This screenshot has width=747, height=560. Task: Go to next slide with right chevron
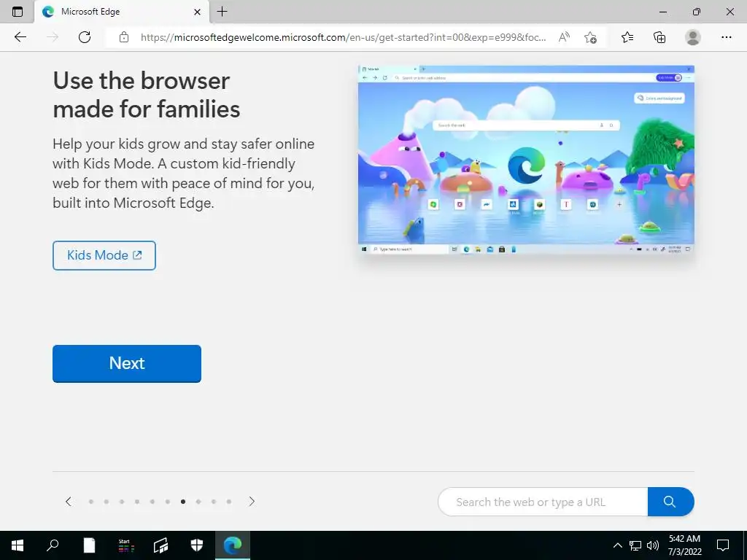point(252,502)
